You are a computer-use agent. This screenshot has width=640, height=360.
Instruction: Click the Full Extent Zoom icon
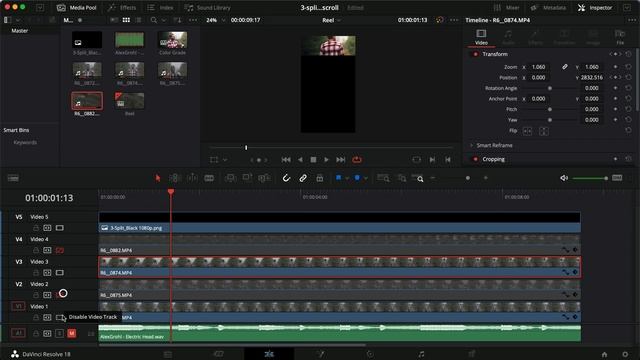pos(383,178)
